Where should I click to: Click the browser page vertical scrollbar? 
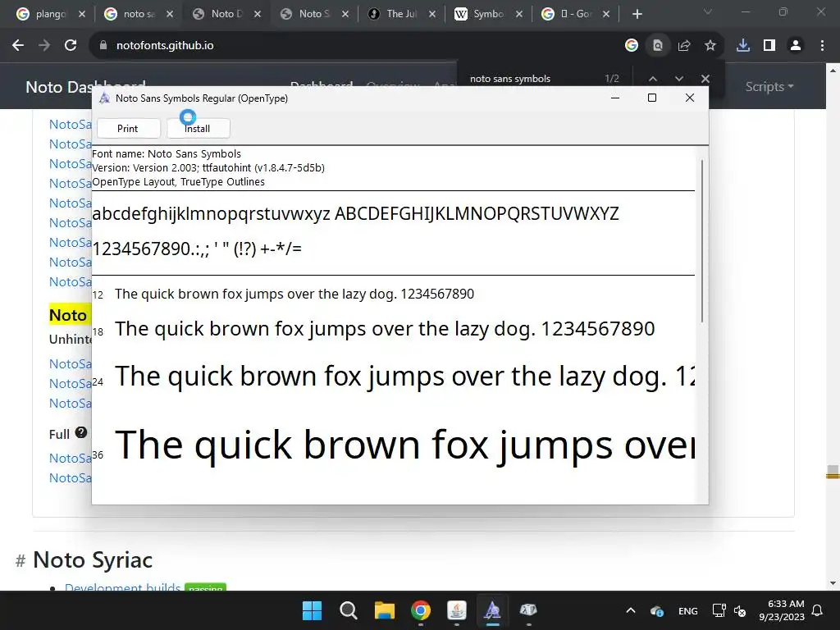[833, 326]
